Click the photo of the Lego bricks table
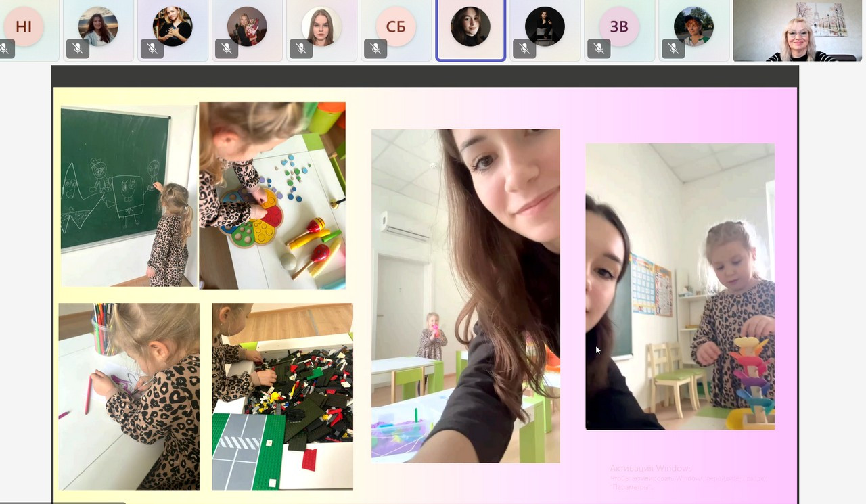866x504 pixels. tap(282, 396)
